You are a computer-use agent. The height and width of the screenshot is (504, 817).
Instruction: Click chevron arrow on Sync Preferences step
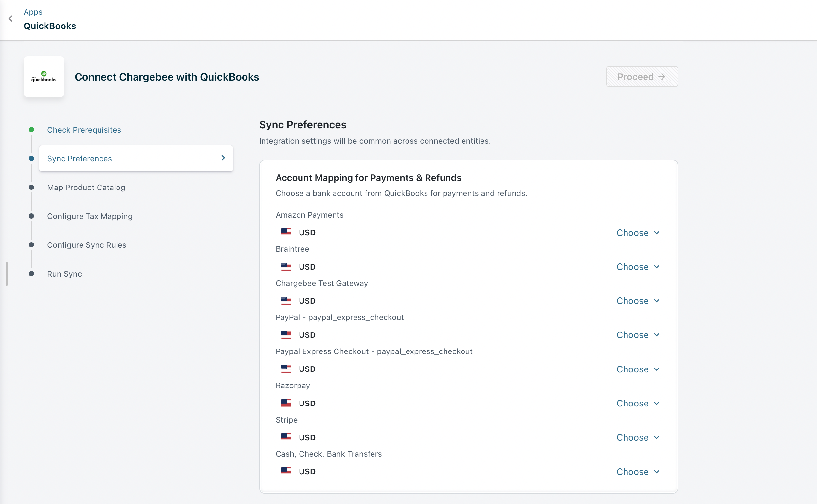coord(223,158)
